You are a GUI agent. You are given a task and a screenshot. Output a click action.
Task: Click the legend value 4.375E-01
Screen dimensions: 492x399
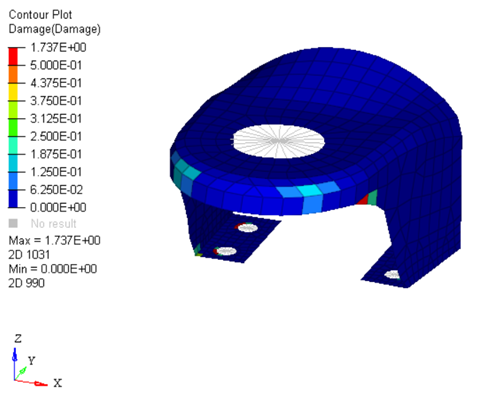click(x=56, y=83)
